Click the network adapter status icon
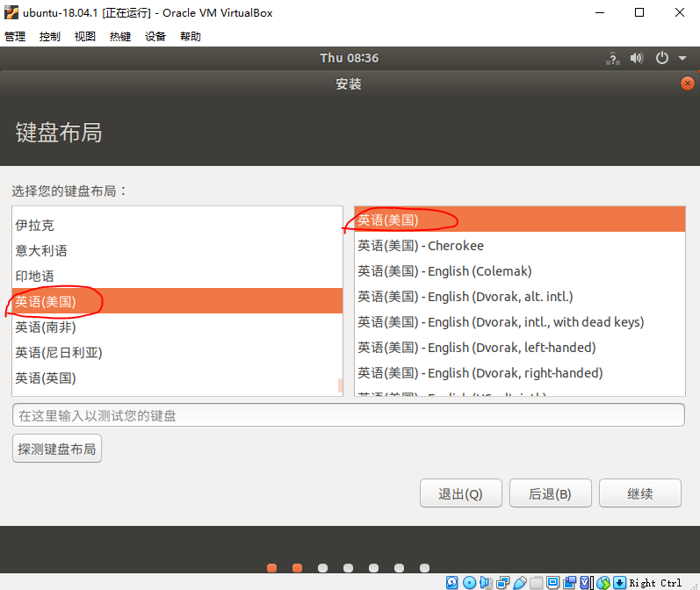This screenshot has width=700, height=590. [502, 582]
